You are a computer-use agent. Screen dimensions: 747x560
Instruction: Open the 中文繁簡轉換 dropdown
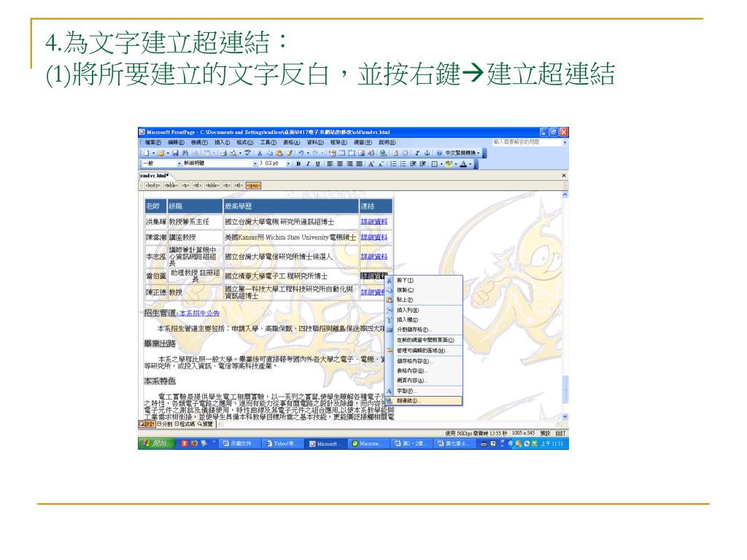(462, 153)
